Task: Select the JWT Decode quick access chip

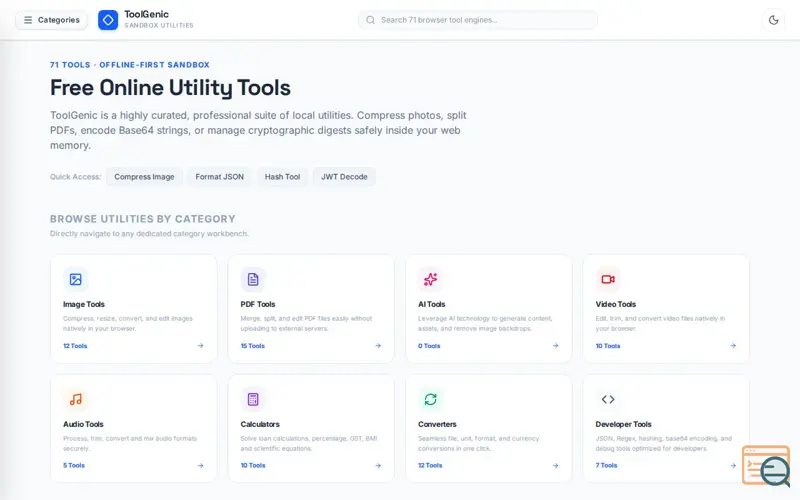Action: tap(344, 177)
